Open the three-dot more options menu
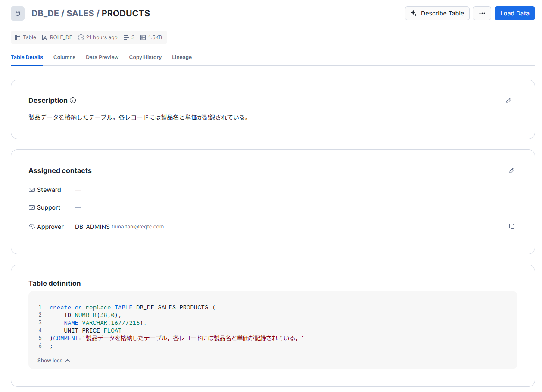542x392 pixels. pos(482,13)
